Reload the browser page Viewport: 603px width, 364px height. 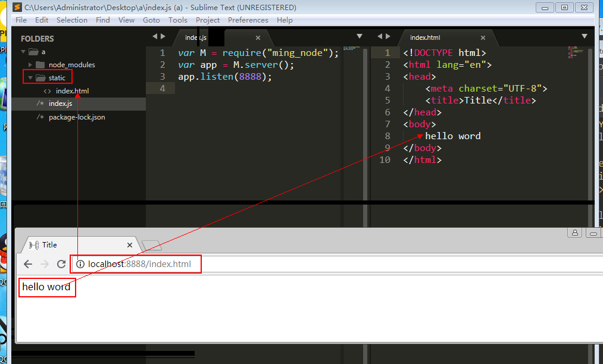click(x=61, y=264)
